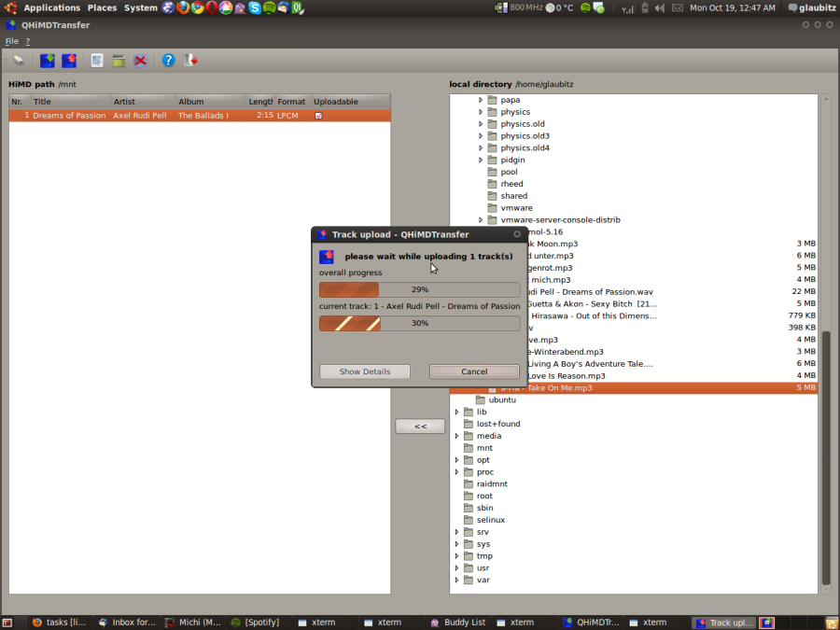Click the delete track red X icon
This screenshot has height=630, width=840.
click(140, 61)
